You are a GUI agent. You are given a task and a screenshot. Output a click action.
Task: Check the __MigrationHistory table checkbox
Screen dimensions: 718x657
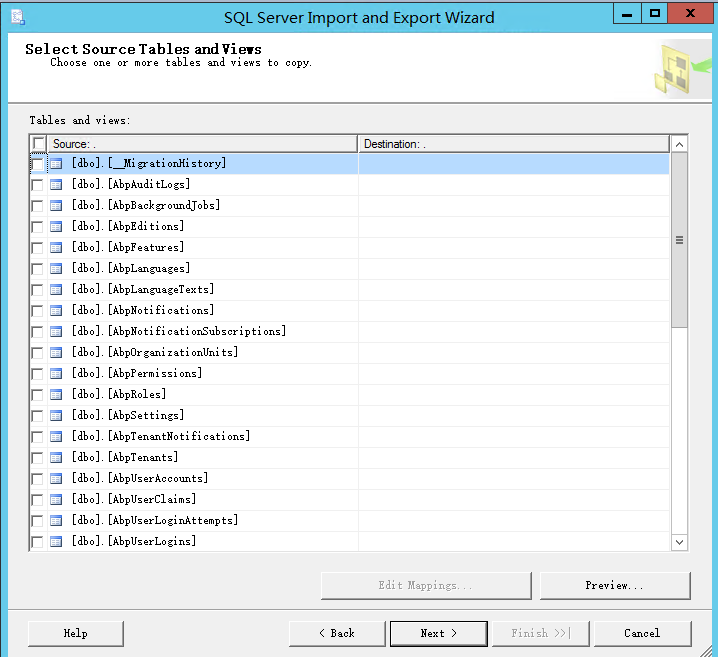37,164
